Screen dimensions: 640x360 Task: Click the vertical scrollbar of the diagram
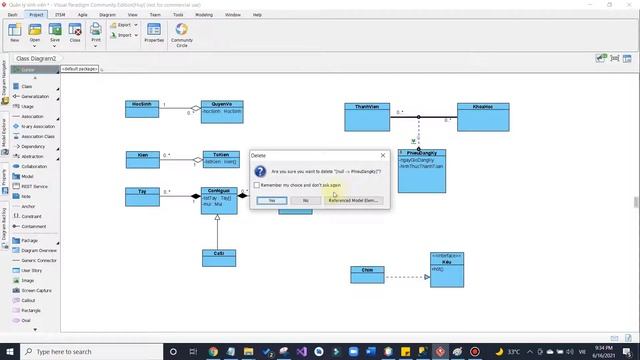pos(636,202)
